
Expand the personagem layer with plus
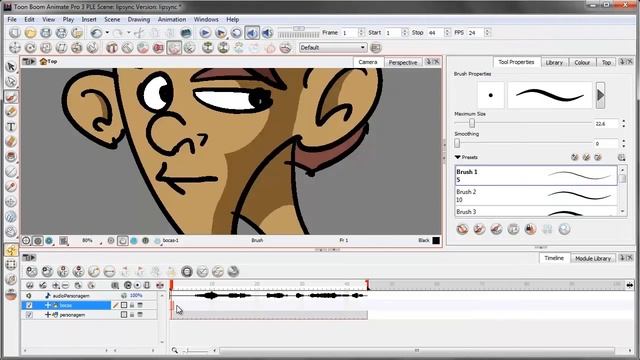48,315
